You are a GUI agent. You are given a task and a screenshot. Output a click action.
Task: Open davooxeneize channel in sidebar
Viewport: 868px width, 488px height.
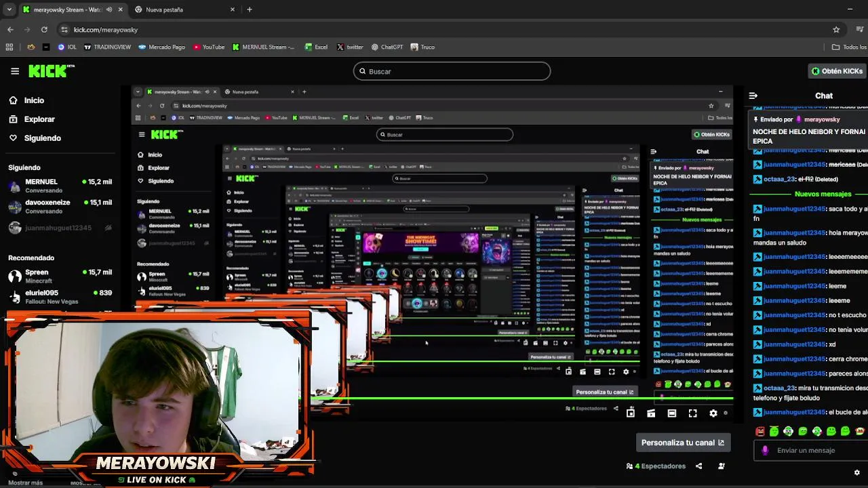click(x=60, y=206)
